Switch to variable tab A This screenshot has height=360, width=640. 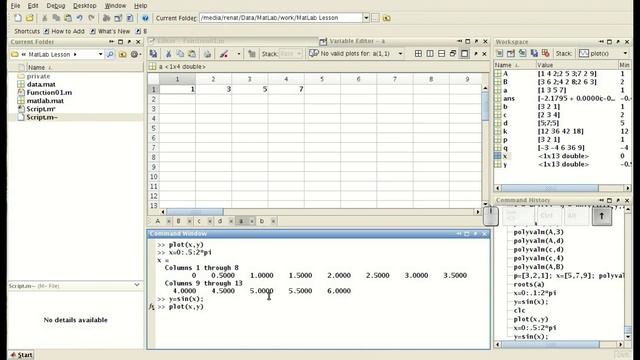[x=158, y=221]
